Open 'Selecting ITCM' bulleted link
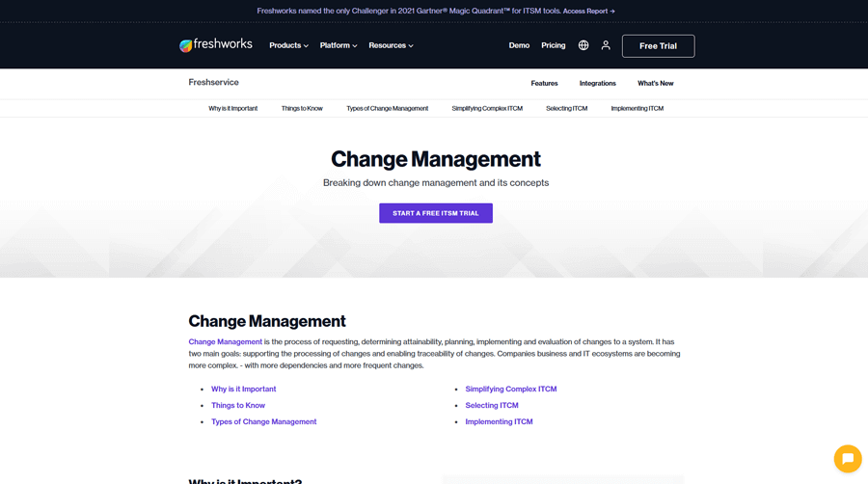 click(492, 406)
